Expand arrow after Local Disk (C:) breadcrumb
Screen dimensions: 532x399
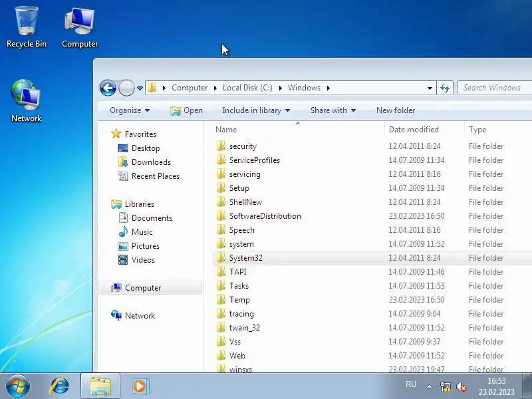pyautogui.click(x=280, y=88)
